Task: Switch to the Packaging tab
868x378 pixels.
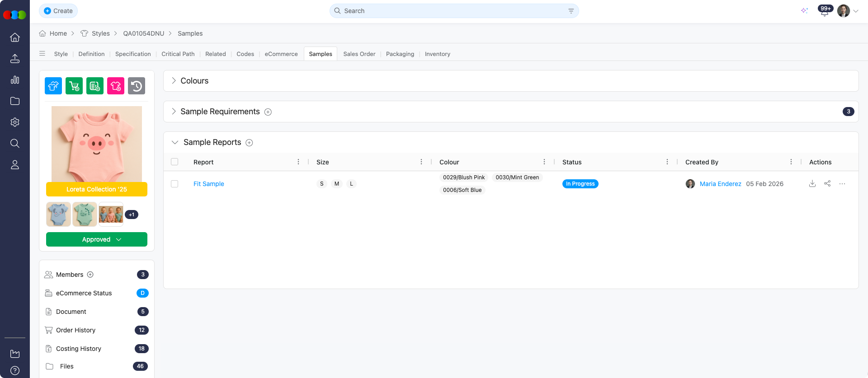Action: (x=400, y=54)
